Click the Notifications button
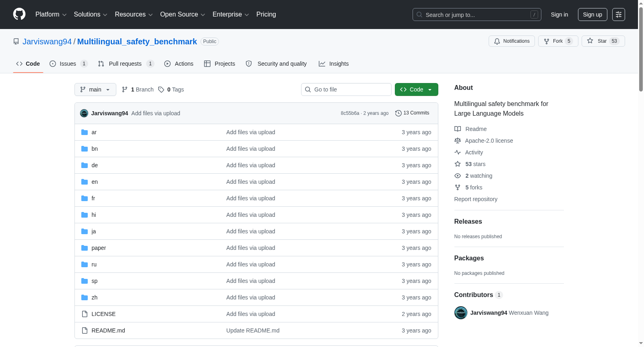This screenshot has width=644, height=347. (x=512, y=41)
